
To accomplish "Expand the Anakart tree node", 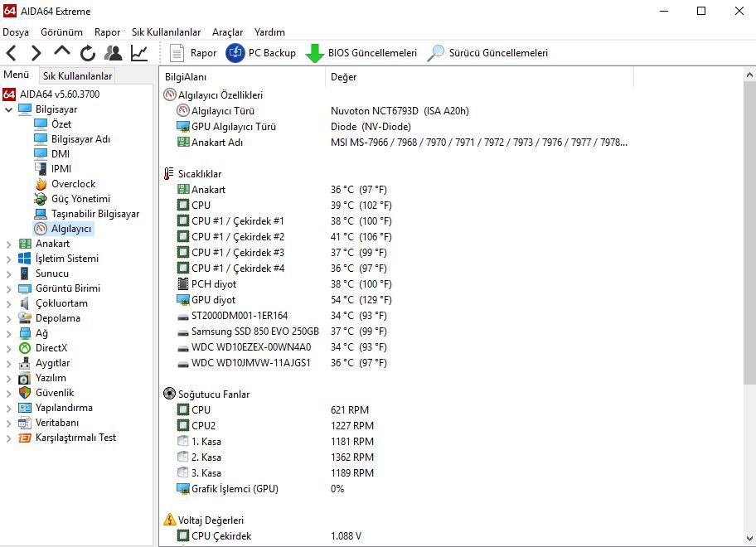I will [x=8, y=244].
